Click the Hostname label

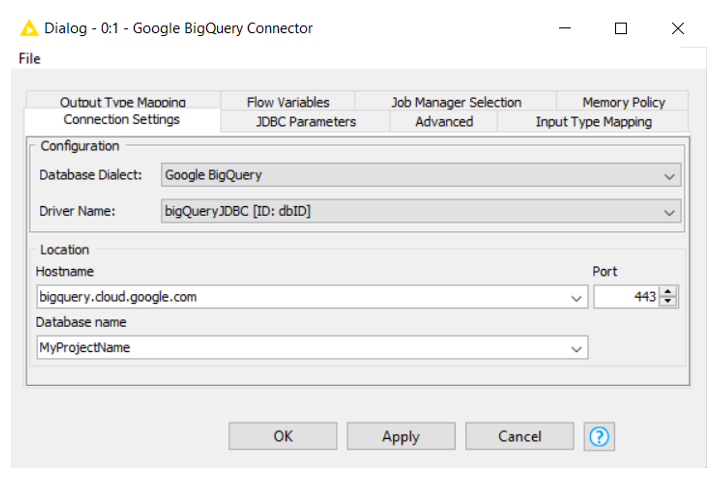(x=65, y=271)
